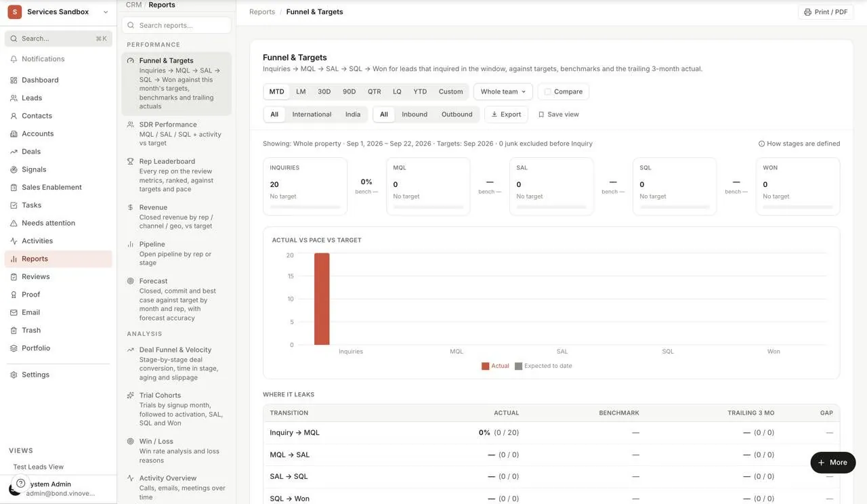Click the Signals sidebar icon
The height and width of the screenshot is (504, 867).
14,169
